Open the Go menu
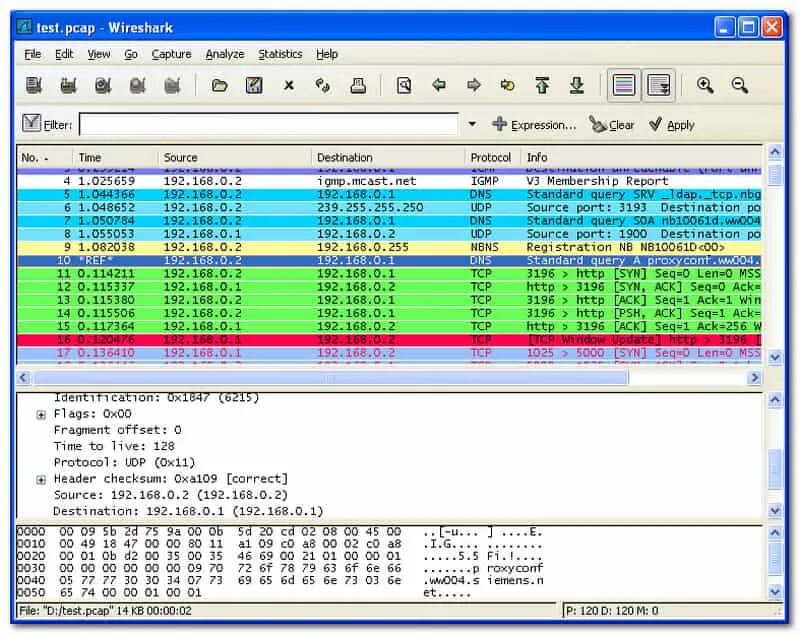Screen dimensions: 800x635 [x=131, y=54]
